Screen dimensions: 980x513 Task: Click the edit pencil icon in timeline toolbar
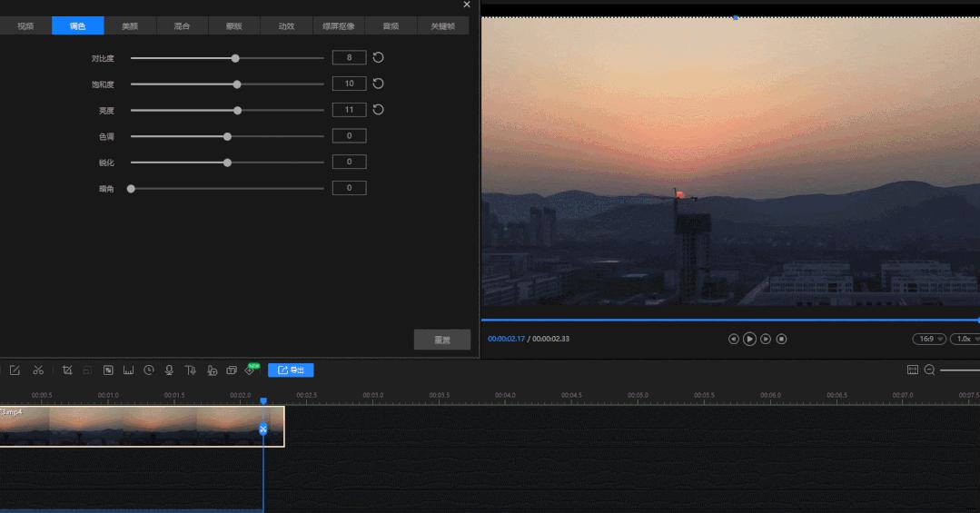(x=15, y=370)
